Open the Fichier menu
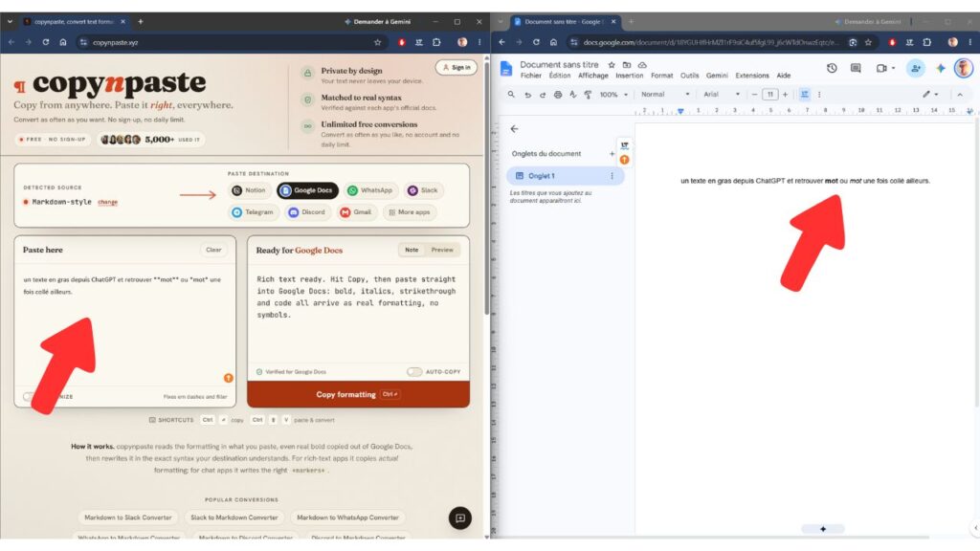 (x=531, y=76)
